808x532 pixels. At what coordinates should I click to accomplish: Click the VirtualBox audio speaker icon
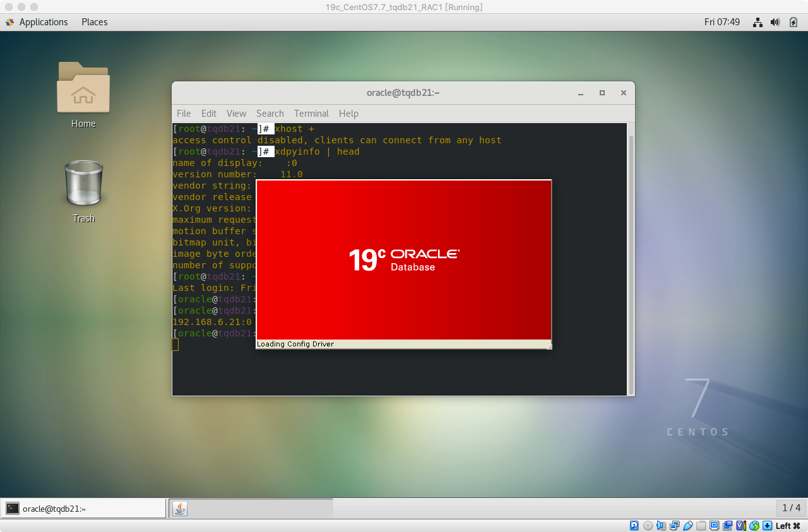pyautogui.click(x=662, y=526)
